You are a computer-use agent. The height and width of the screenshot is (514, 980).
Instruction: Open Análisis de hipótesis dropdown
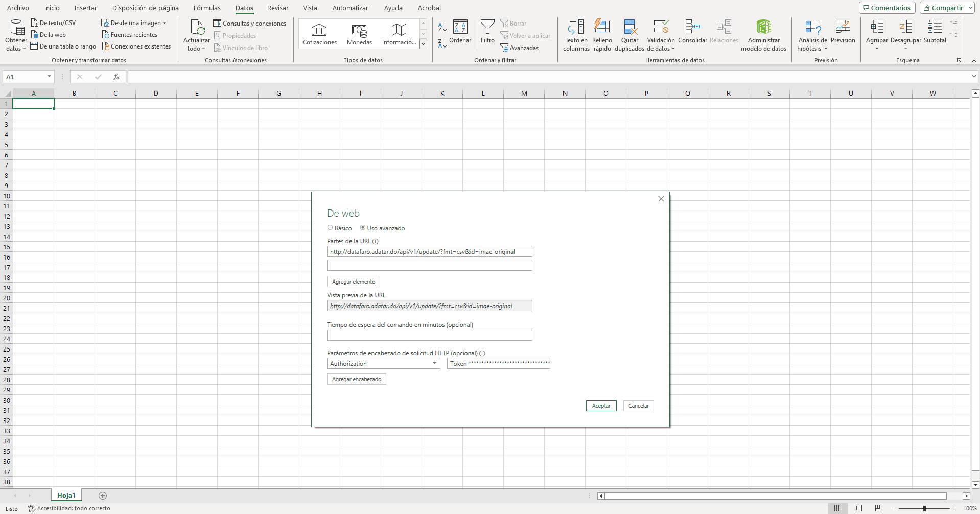pyautogui.click(x=826, y=49)
